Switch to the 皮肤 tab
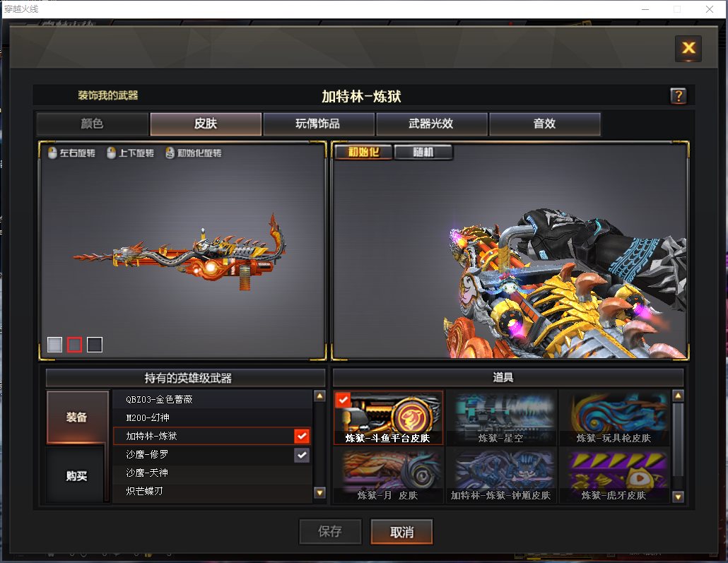Viewport: 728px width, 563px height. pyautogui.click(x=206, y=124)
